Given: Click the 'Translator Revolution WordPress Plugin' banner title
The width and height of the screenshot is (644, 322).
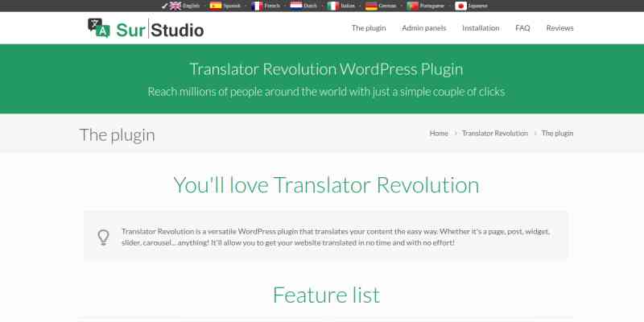Looking at the screenshot, I should pos(326,69).
